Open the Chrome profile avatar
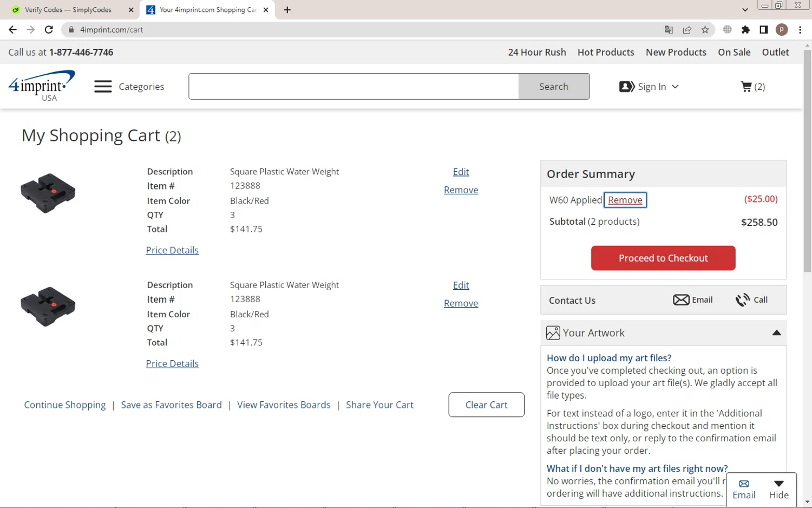 (782, 30)
